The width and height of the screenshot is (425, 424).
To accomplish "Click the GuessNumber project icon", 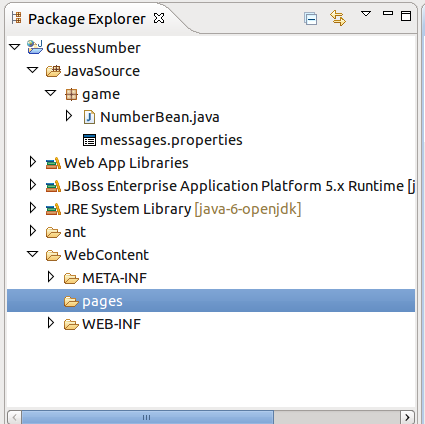I will click(35, 47).
